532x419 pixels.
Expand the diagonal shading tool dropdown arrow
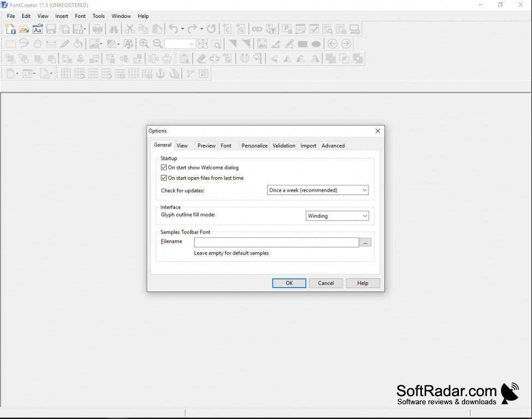pyautogui.click(x=118, y=44)
